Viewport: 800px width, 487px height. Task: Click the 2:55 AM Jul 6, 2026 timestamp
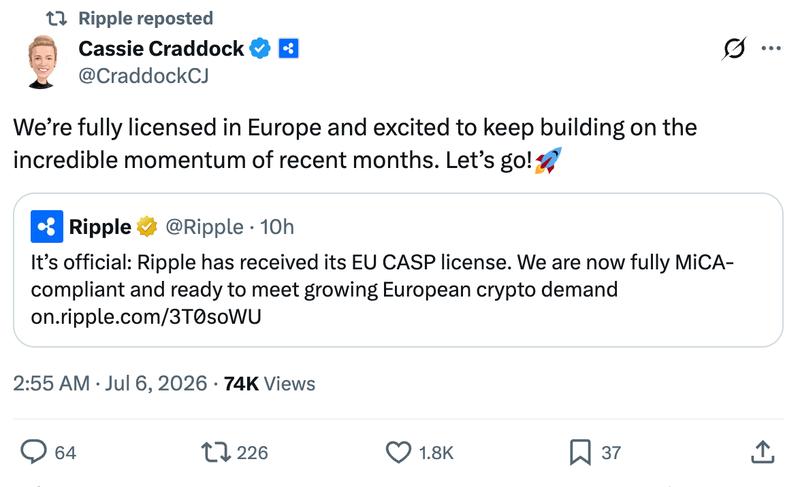point(110,383)
